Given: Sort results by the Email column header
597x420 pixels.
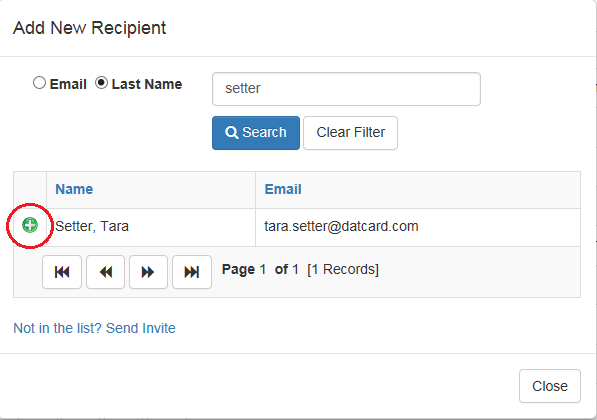Looking at the screenshot, I should coord(283,189).
